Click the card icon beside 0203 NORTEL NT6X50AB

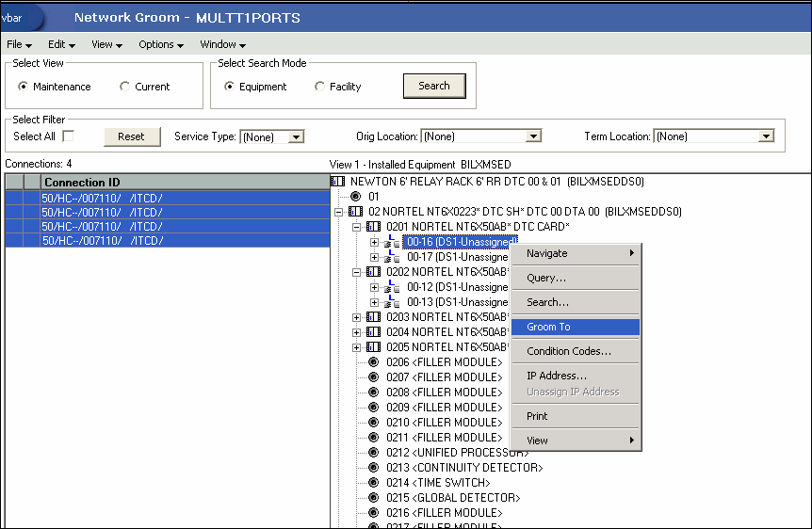tap(373, 317)
